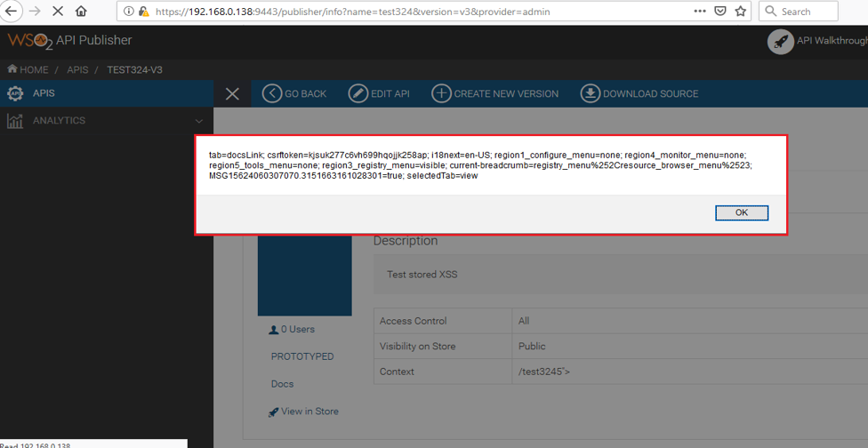Image resolution: width=868 pixels, height=448 pixels.
Task: Click the insecure connection padlock icon
Action: coord(143,11)
